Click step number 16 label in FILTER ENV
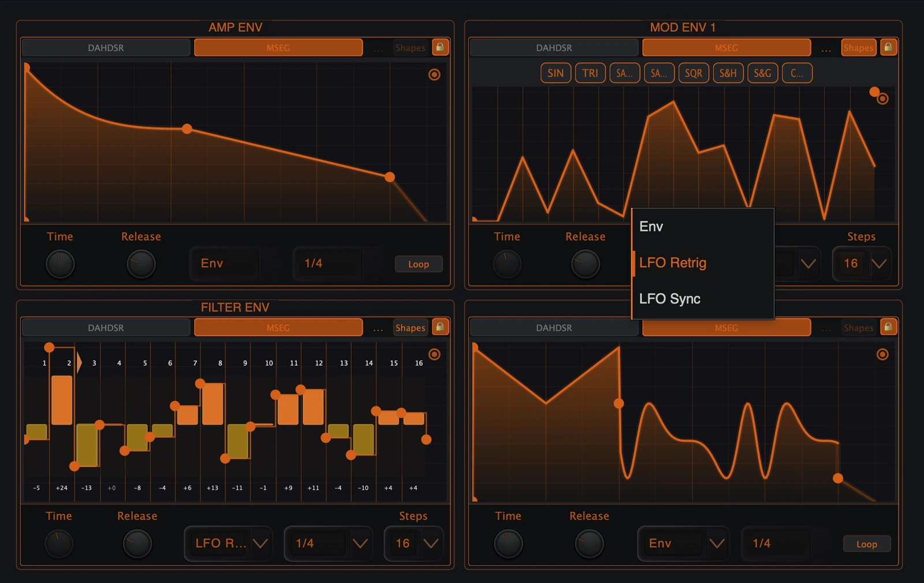This screenshot has height=583, width=924. point(419,363)
